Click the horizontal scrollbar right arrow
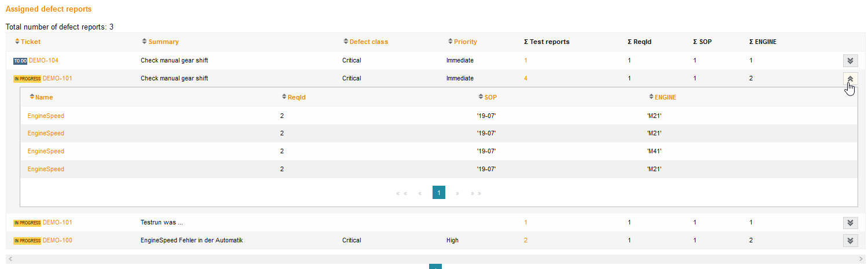868x269 pixels. click(861, 259)
